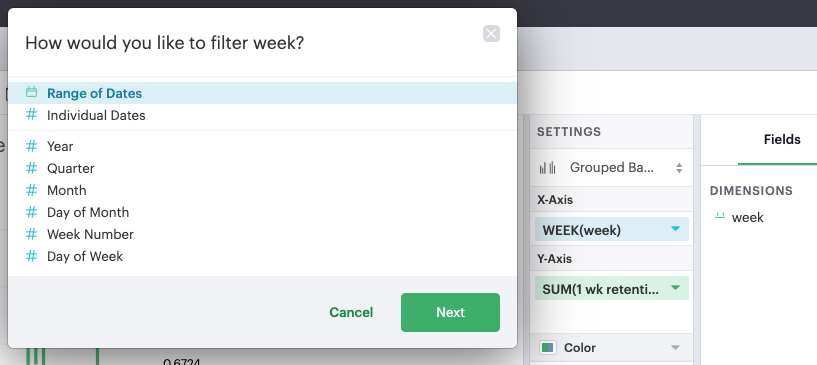The image size is (817, 365).
Task: Cancel the filter dialog
Action: point(351,312)
